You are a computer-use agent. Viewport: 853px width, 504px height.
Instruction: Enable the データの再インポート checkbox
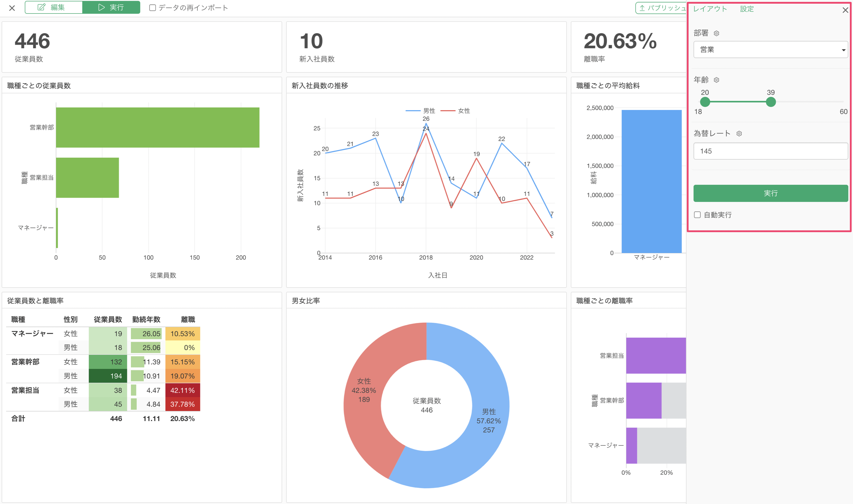coord(152,8)
